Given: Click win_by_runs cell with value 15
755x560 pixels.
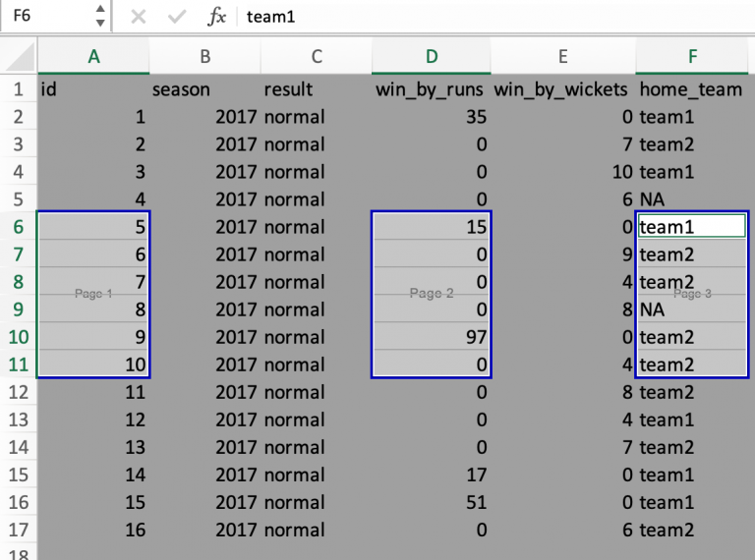Looking at the screenshot, I should (432, 227).
